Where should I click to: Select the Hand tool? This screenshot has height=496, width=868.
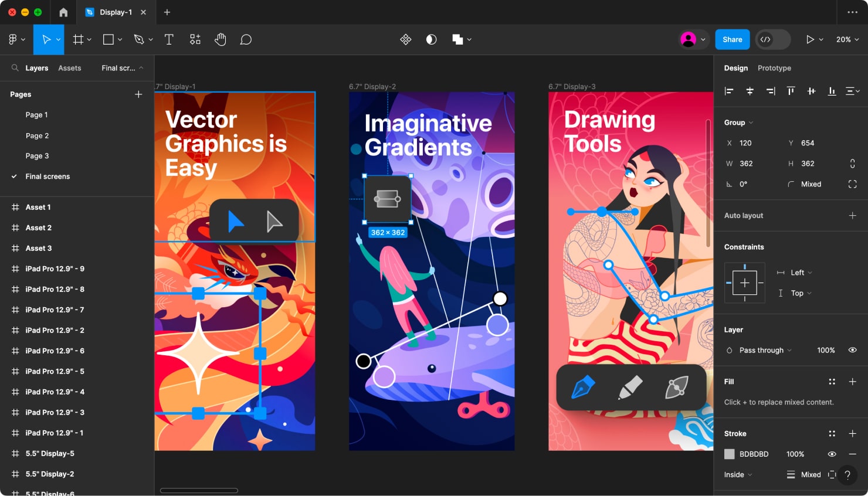click(221, 39)
